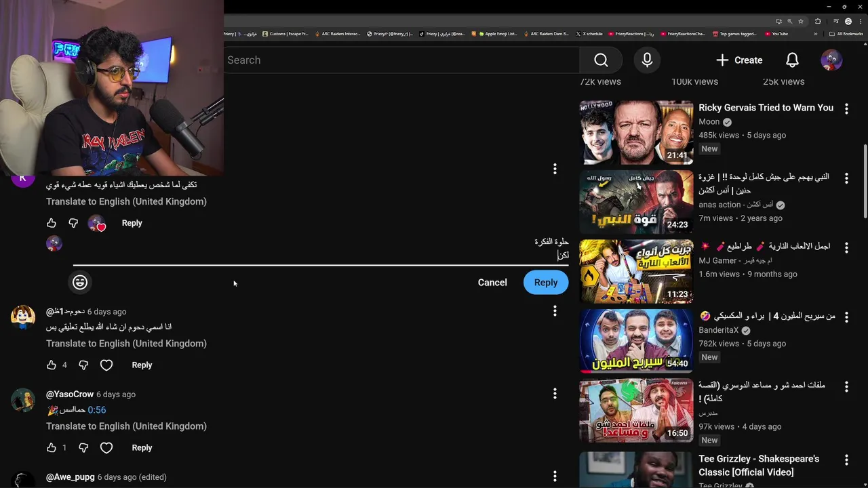Viewport: 868px width, 488px height.
Task: Open the 'ARC Raiders Interac...' bookmark
Action: click(338, 33)
